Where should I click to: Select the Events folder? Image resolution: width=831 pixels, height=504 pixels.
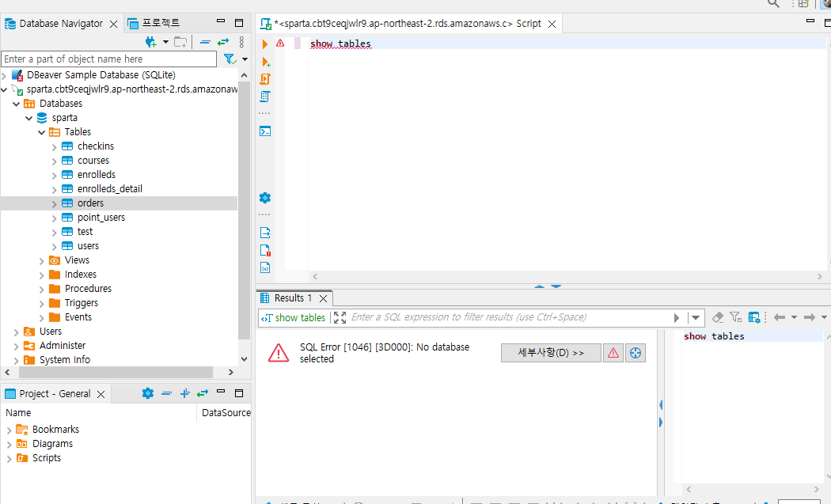(x=78, y=317)
